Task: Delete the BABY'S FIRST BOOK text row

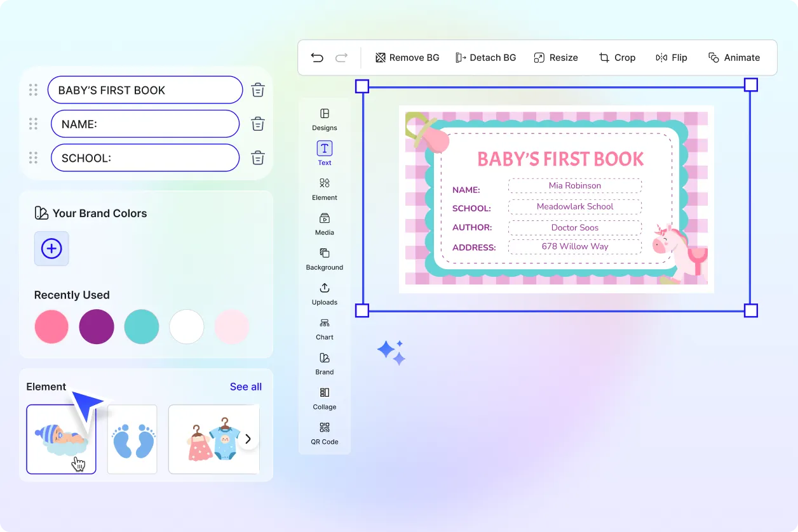Action: coord(257,90)
